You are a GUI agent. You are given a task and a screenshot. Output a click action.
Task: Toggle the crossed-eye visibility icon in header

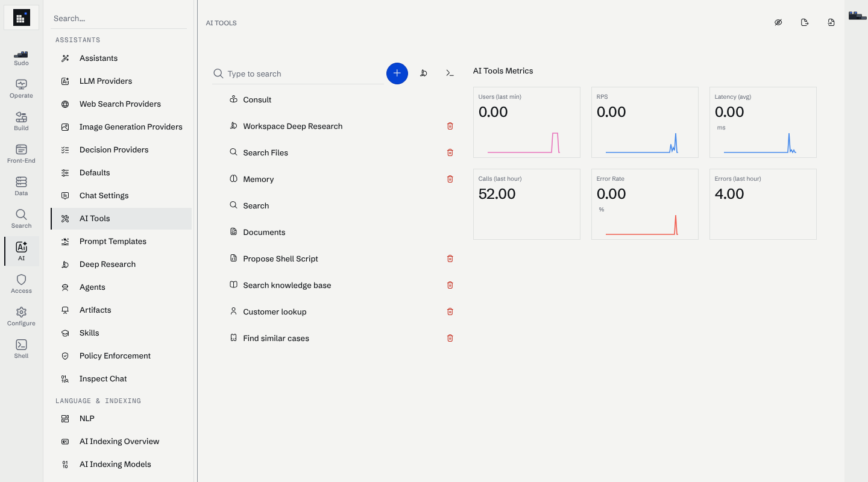(778, 23)
